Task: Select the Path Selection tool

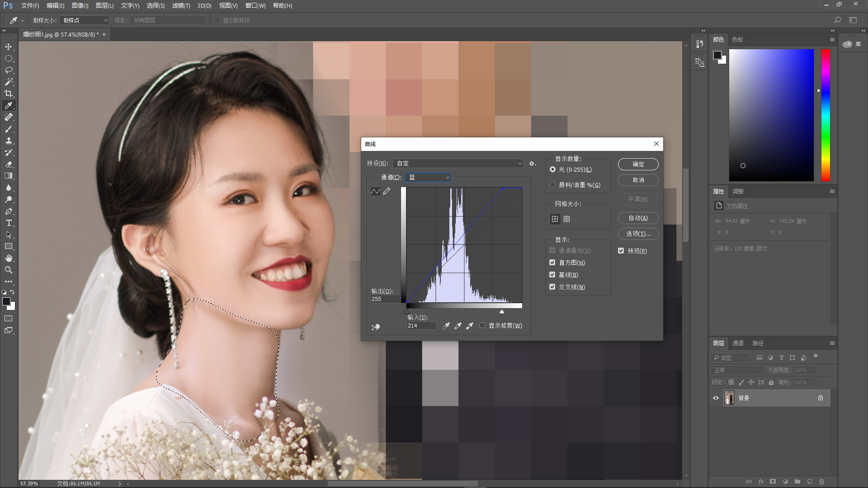Action: (x=9, y=235)
